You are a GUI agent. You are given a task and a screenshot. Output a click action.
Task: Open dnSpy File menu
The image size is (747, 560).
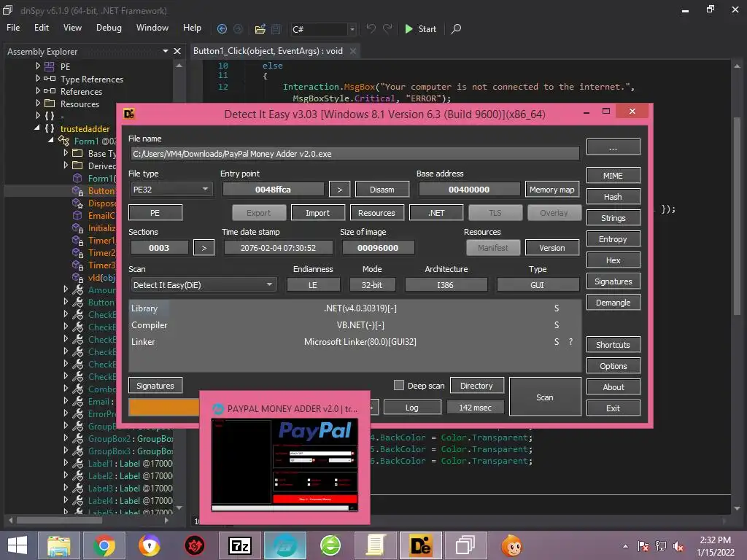tap(13, 28)
